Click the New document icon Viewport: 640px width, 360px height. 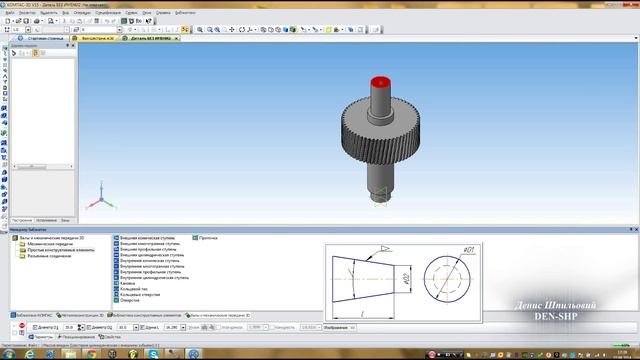(x=7, y=21)
